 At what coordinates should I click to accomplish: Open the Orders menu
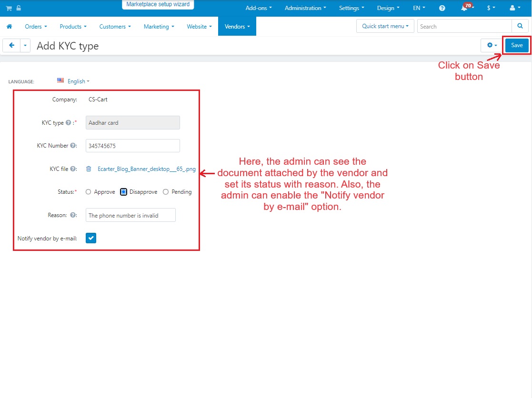click(36, 27)
